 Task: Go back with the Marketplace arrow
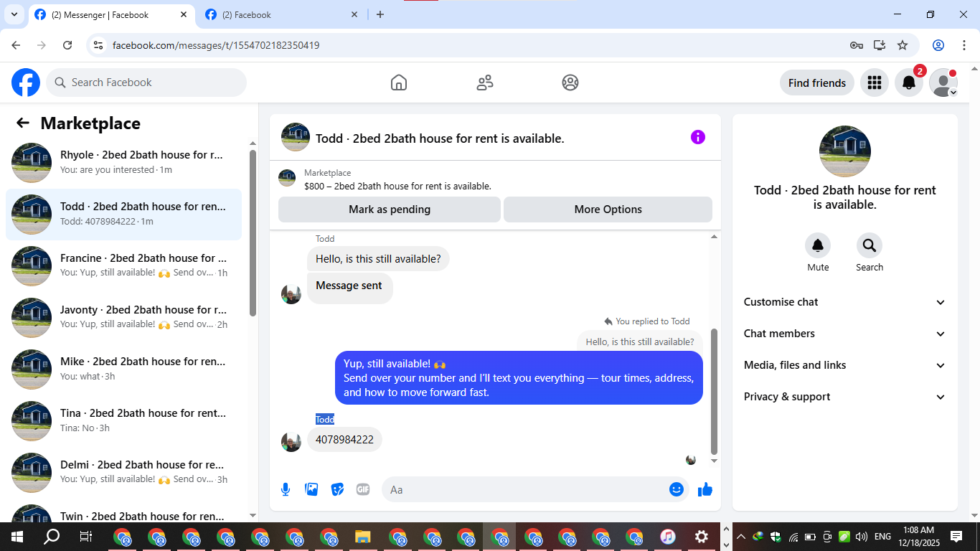point(23,123)
